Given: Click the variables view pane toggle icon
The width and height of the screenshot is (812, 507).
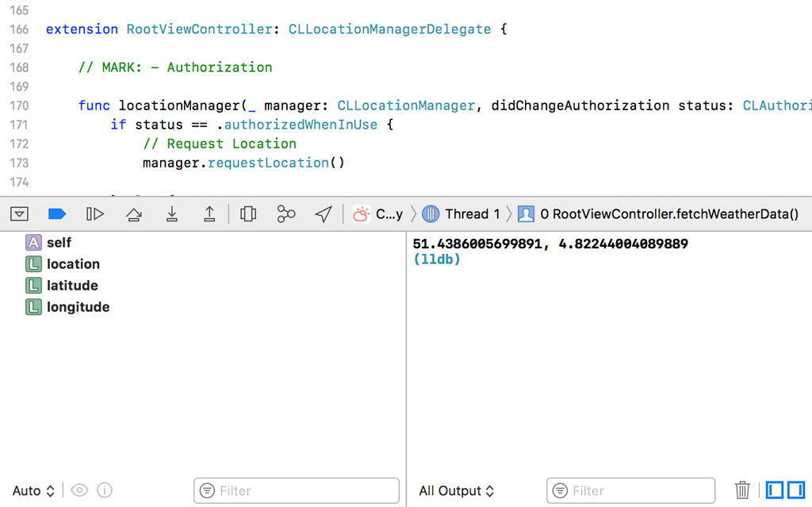Looking at the screenshot, I should point(773,490).
